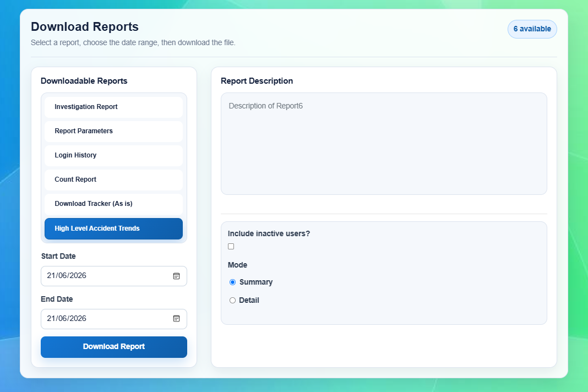Click the End Date label
The height and width of the screenshot is (392, 588).
57,299
